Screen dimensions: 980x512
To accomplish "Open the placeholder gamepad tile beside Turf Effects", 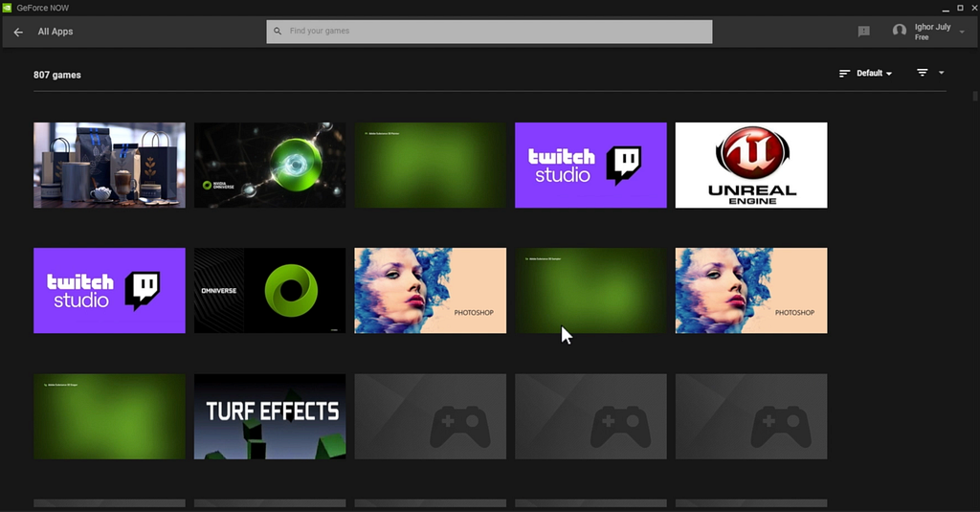I will click(431, 416).
